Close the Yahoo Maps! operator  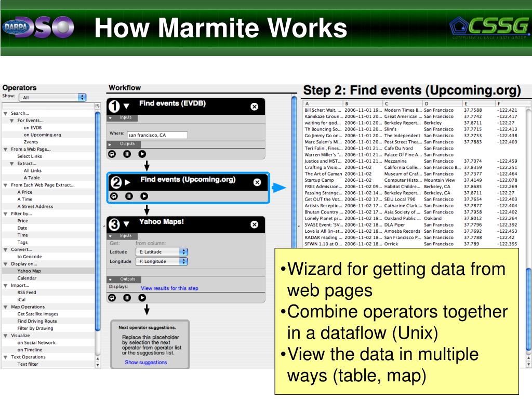254,224
